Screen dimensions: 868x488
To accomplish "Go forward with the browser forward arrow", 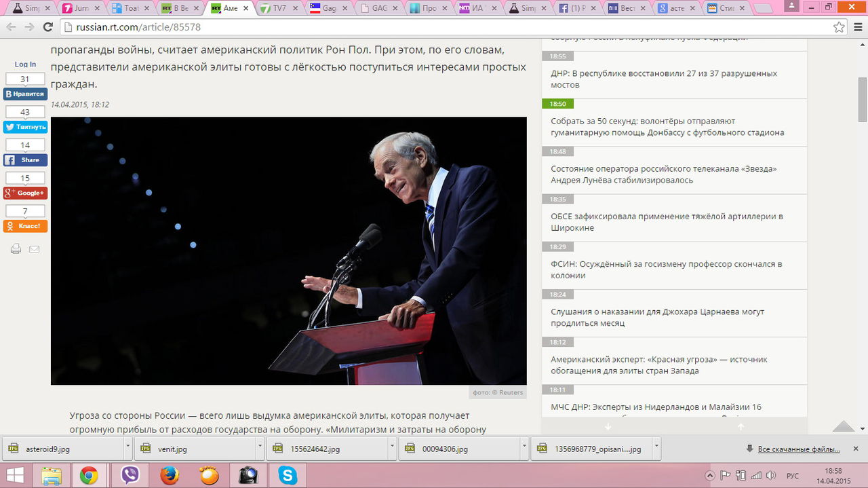I will (x=29, y=27).
